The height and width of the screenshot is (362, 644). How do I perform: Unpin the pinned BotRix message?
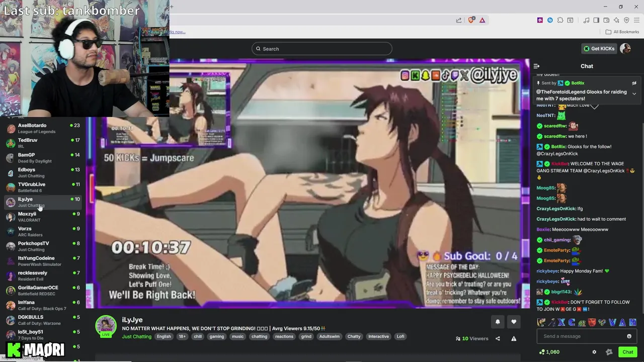pyautogui.click(x=634, y=83)
